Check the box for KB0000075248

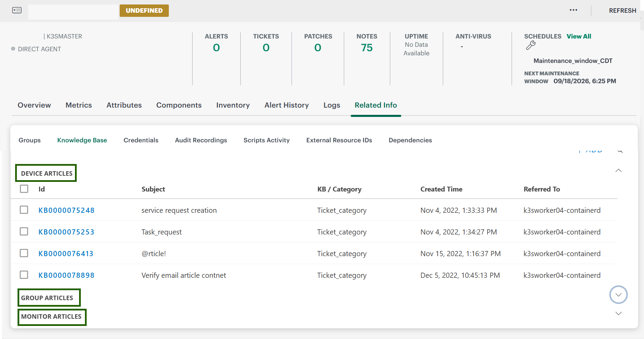(24, 210)
